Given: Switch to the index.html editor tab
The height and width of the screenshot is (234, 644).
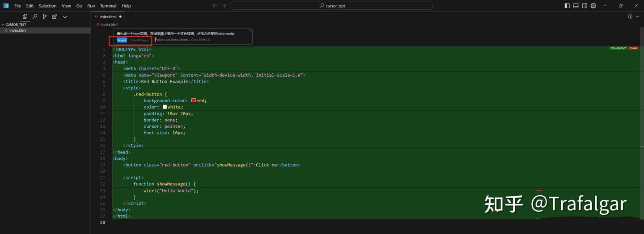Looking at the screenshot, I should [108, 17].
